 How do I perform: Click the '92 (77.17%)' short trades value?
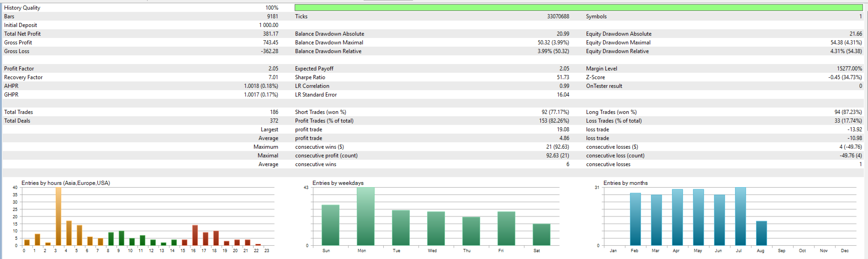556,112
